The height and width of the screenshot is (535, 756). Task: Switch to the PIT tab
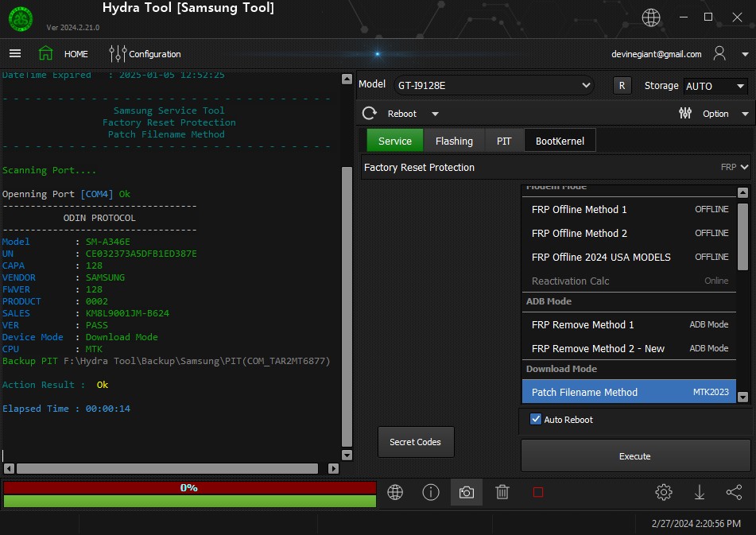(504, 141)
